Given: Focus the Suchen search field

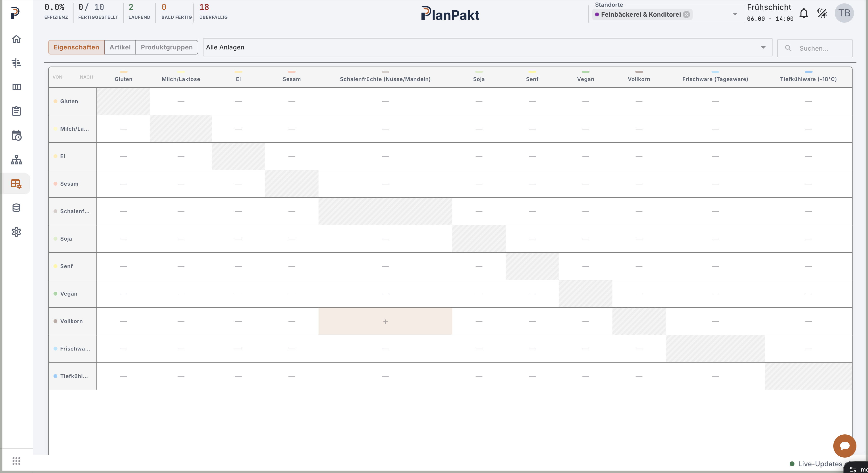Looking at the screenshot, I should (x=815, y=48).
